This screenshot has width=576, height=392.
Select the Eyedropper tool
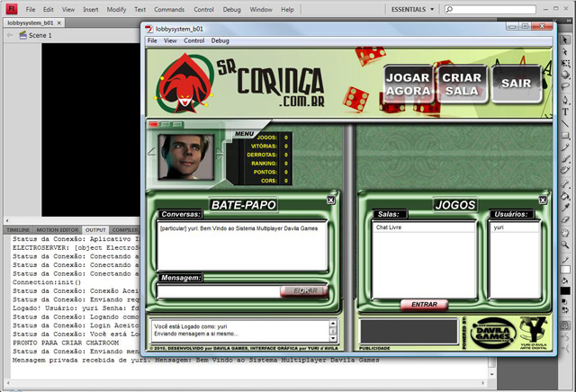pos(565,208)
